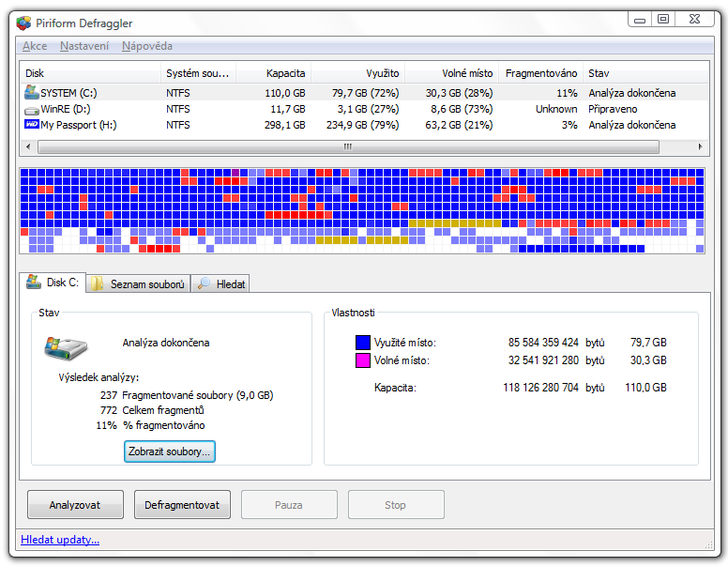Click the Disk C: tab icon
The image size is (728, 566).
pos(34,282)
